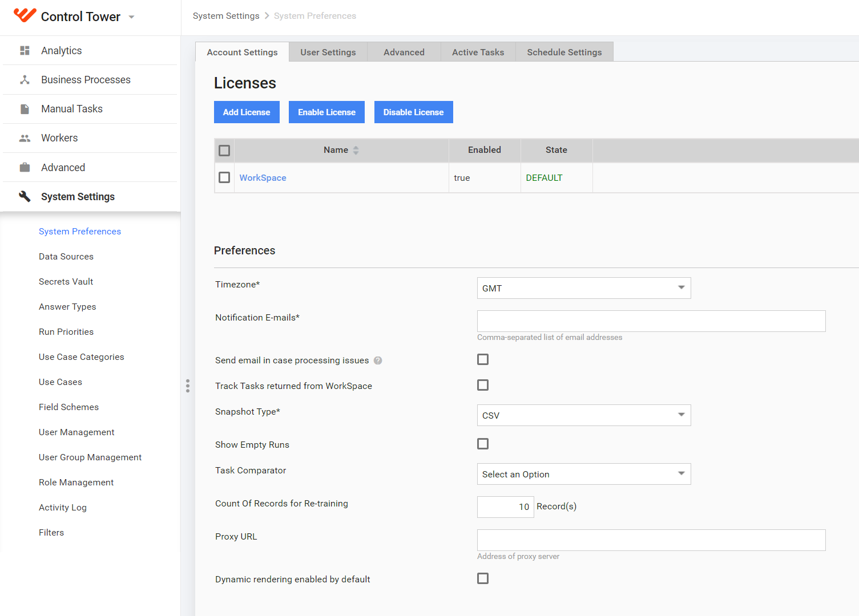
Task: Sort licenses by Name column arrows
Action: click(x=356, y=150)
